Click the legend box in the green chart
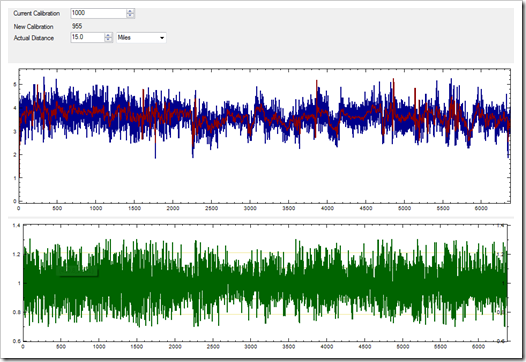The image size is (526, 362). pos(78,272)
